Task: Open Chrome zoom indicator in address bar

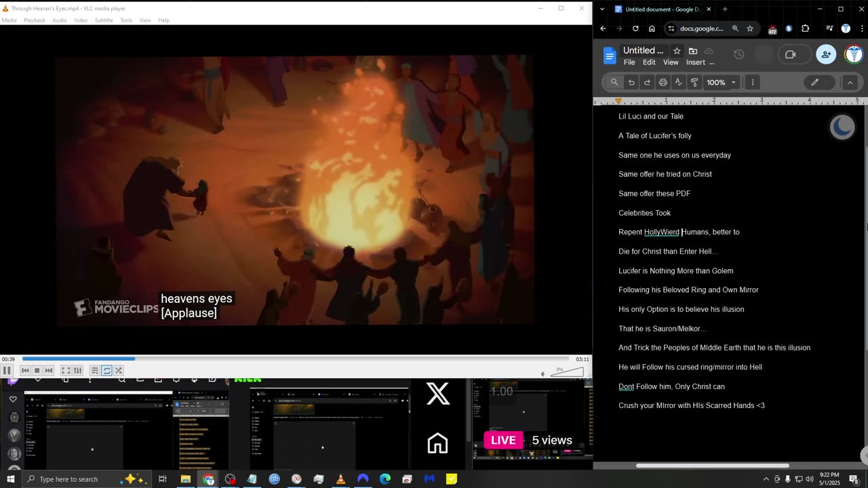Action: tap(735, 28)
